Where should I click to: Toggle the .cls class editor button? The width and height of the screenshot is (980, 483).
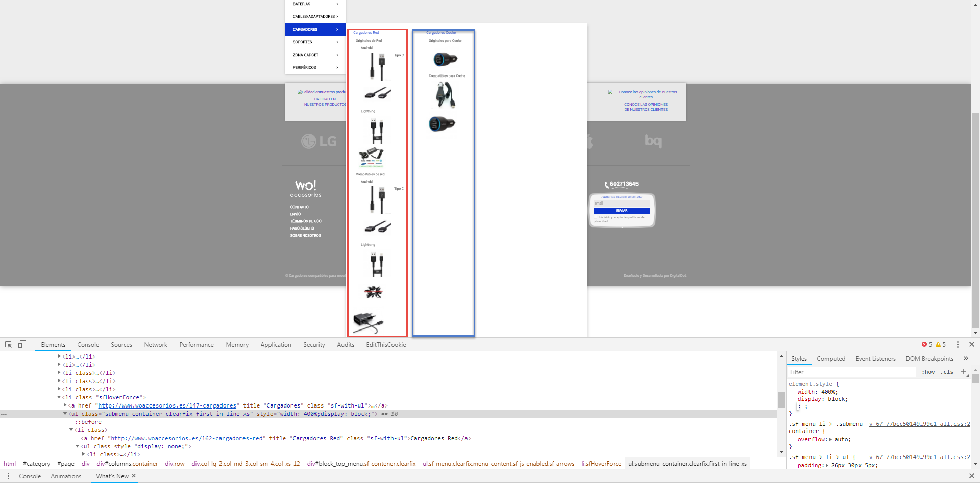click(x=947, y=372)
